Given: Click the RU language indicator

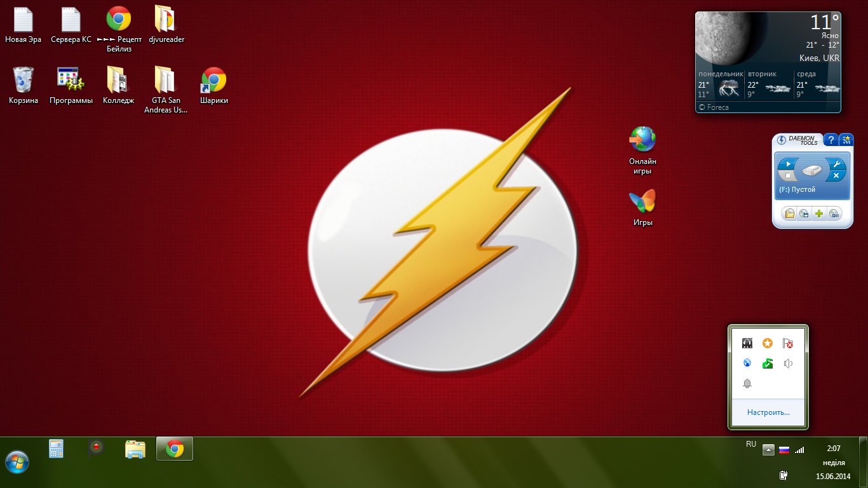Looking at the screenshot, I should point(751,444).
